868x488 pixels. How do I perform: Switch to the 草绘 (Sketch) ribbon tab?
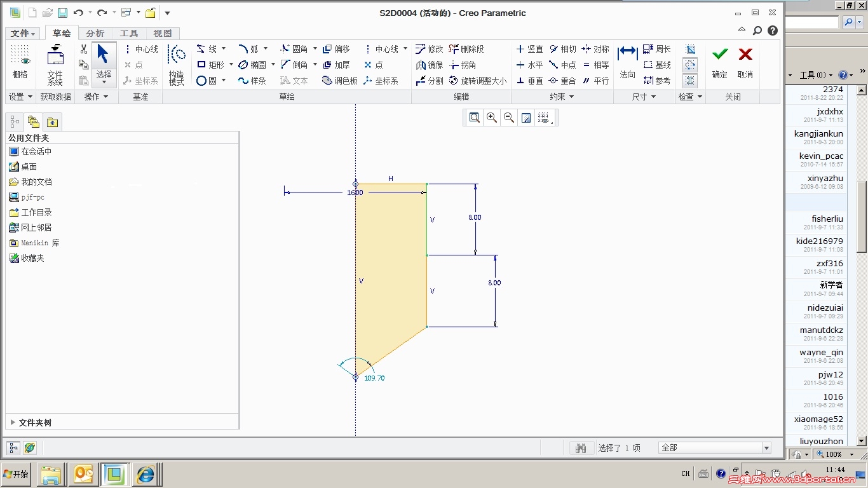(x=62, y=33)
